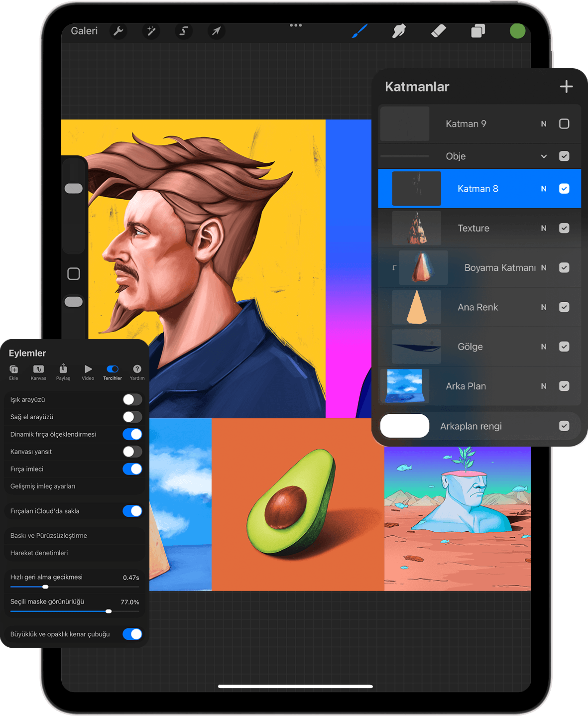The height and width of the screenshot is (716, 588).
Task: Uncheck Arkaplan rengi visibility
Action: 564,426
